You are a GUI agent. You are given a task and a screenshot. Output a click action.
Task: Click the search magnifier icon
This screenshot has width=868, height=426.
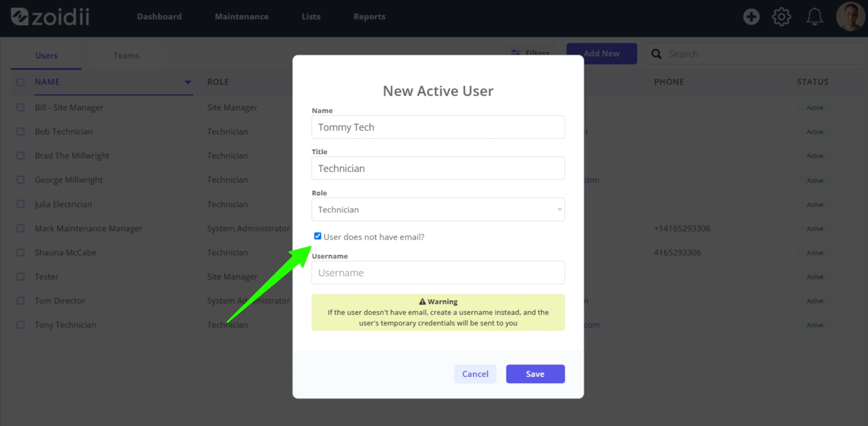656,54
